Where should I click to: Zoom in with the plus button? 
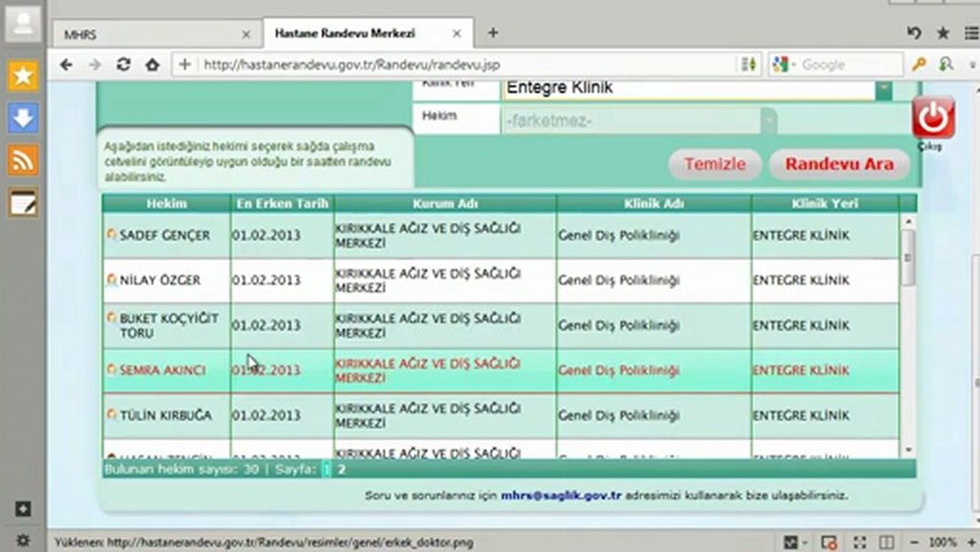970,542
